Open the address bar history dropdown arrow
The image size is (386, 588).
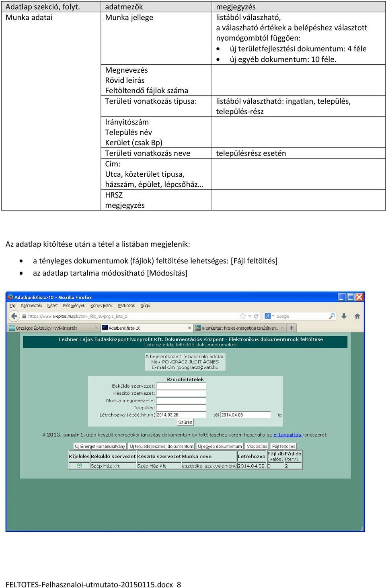(250, 316)
